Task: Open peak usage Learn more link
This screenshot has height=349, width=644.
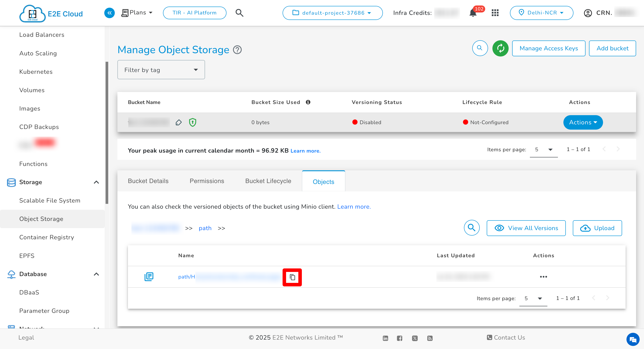Action: click(x=305, y=151)
